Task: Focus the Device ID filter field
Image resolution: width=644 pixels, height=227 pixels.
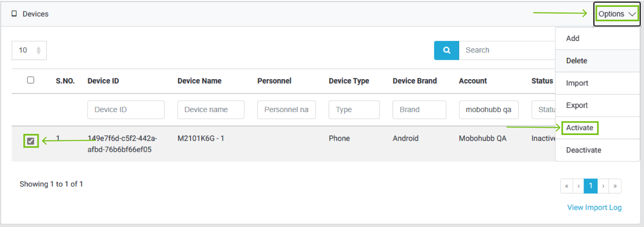Action: tap(126, 110)
